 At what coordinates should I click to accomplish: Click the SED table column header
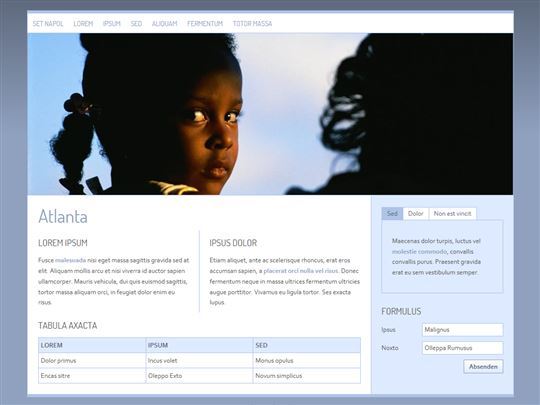307,345
